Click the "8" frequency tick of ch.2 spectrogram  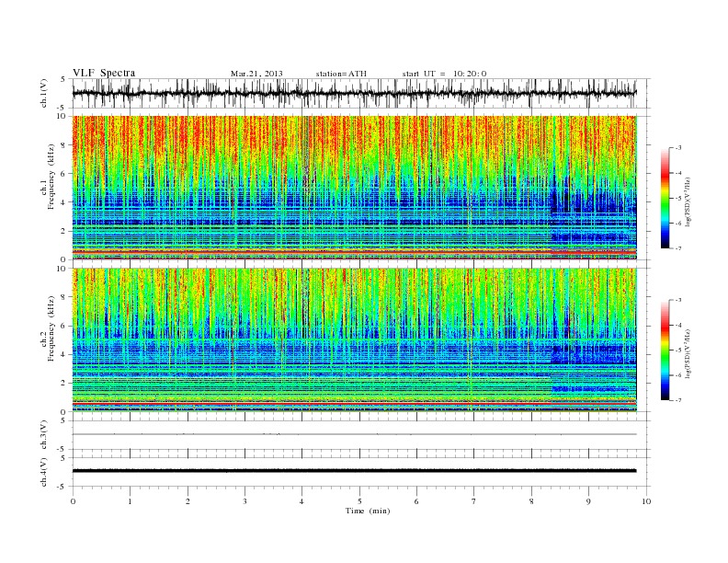tap(64, 297)
